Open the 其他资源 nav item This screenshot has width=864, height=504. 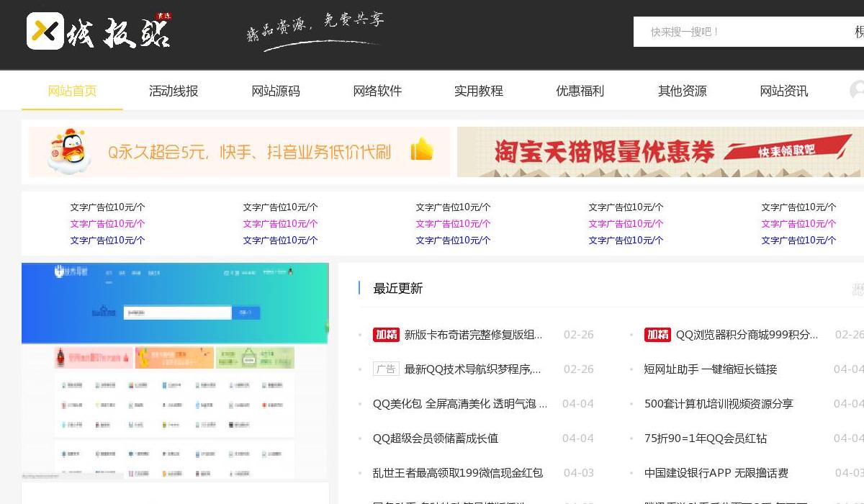[683, 91]
